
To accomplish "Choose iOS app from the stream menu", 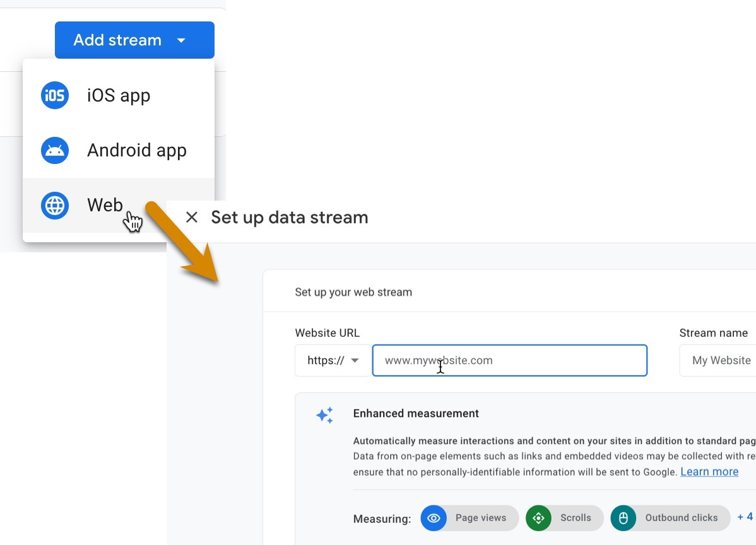I will pyautogui.click(x=119, y=95).
